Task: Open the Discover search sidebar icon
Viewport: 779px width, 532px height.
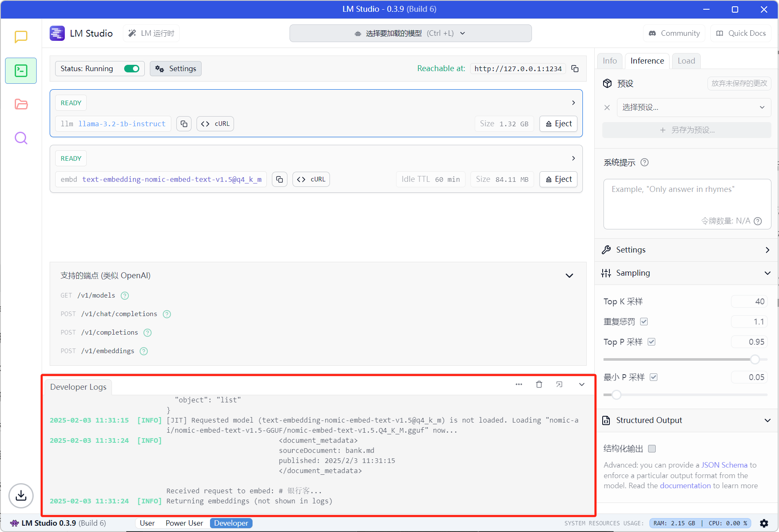Action: pos(21,138)
